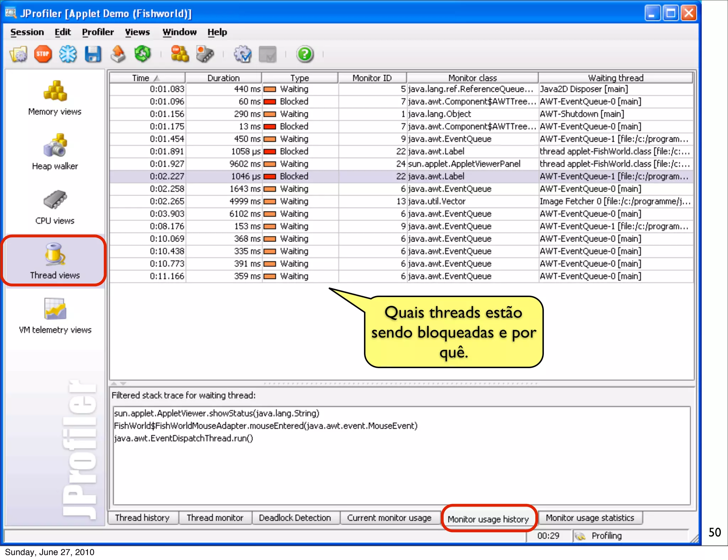
Task: Click the Record CPU data chip icon
Action: tap(205, 54)
